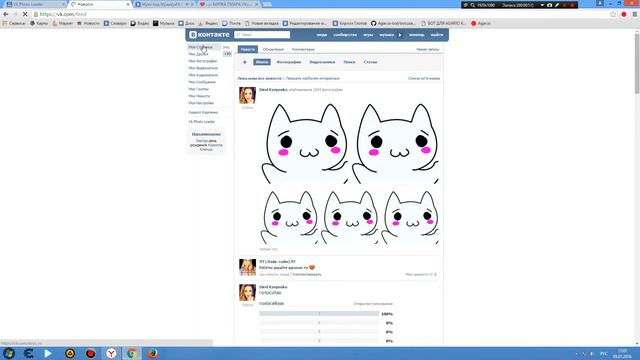Open люди in the VK header
This screenshot has height=360, width=640.
[322, 35]
